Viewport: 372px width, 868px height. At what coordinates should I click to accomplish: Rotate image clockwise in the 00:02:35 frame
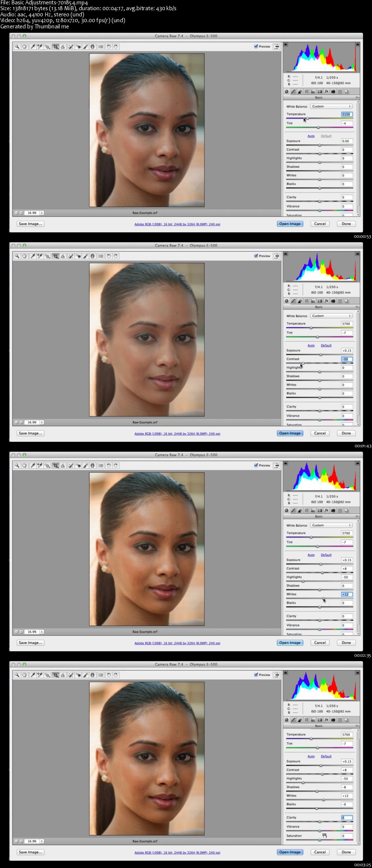point(116,465)
